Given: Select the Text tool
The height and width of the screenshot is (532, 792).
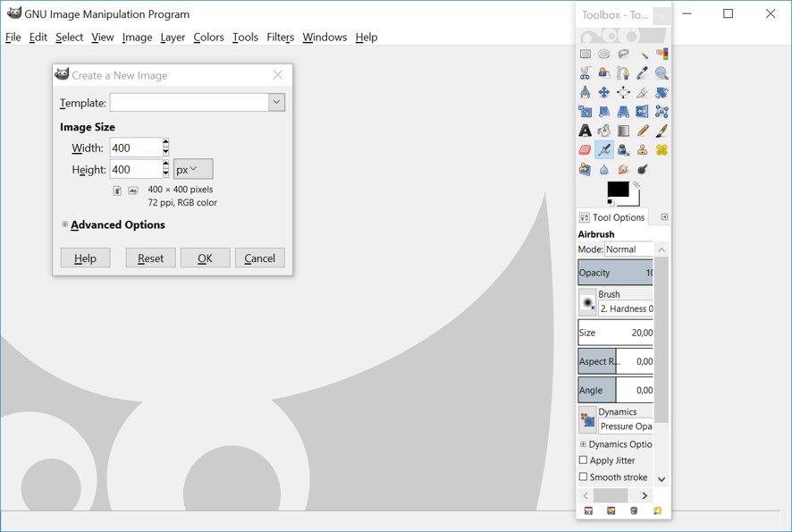Looking at the screenshot, I should pyautogui.click(x=585, y=131).
